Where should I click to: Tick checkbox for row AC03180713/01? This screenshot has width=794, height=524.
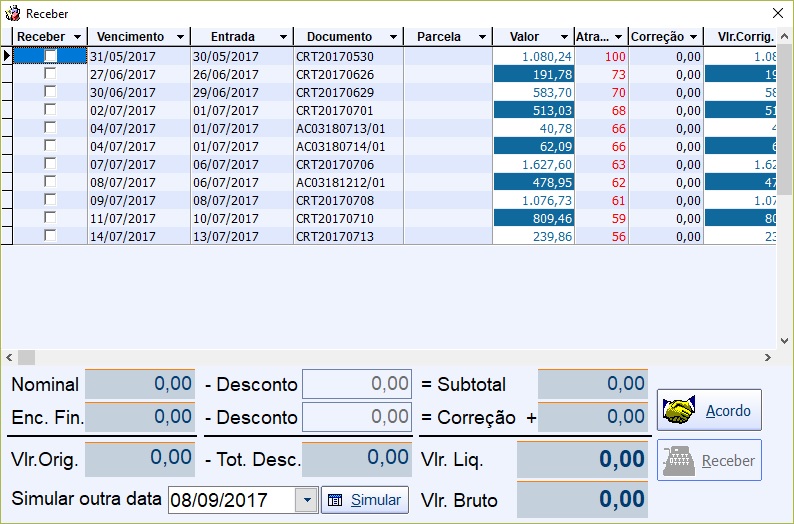pos(50,128)
